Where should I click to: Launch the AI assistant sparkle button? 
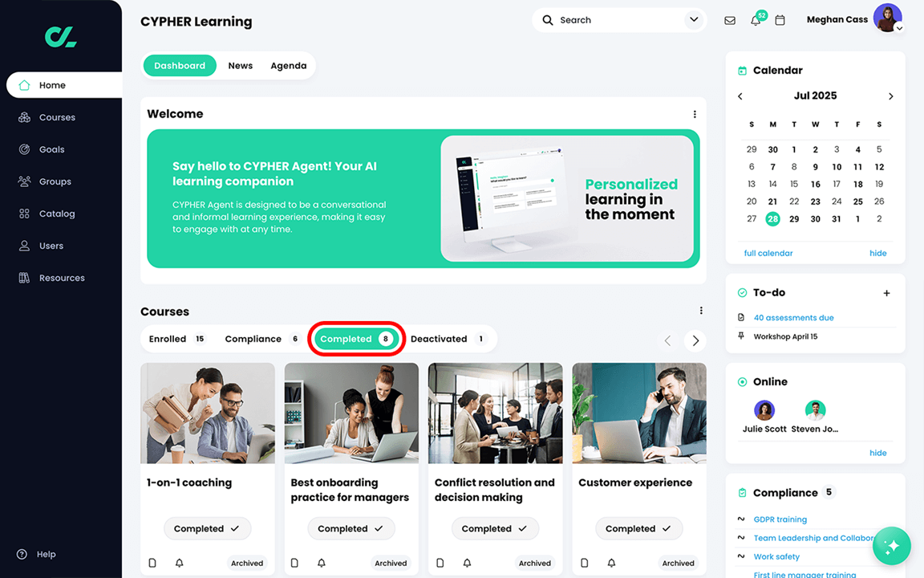pos(892,546)
